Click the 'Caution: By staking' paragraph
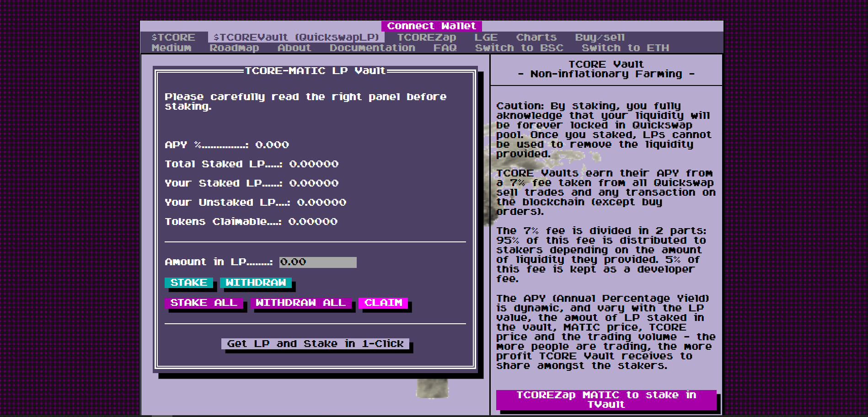The image size is (868, 417). pyautogui.click(x=605, y=130)
